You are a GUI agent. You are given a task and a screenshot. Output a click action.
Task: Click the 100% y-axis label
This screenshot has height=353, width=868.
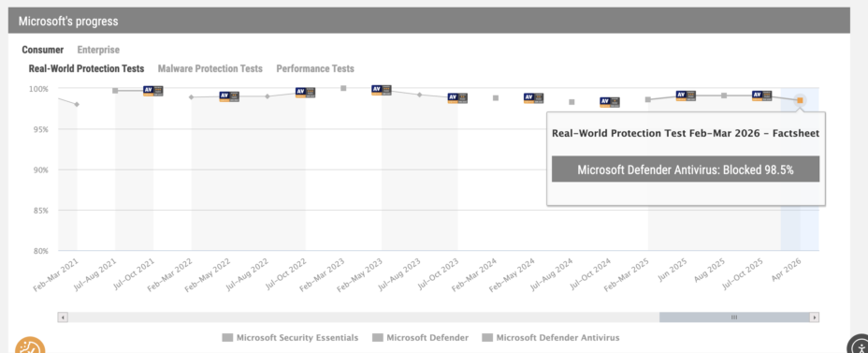[x=38, y=89]
